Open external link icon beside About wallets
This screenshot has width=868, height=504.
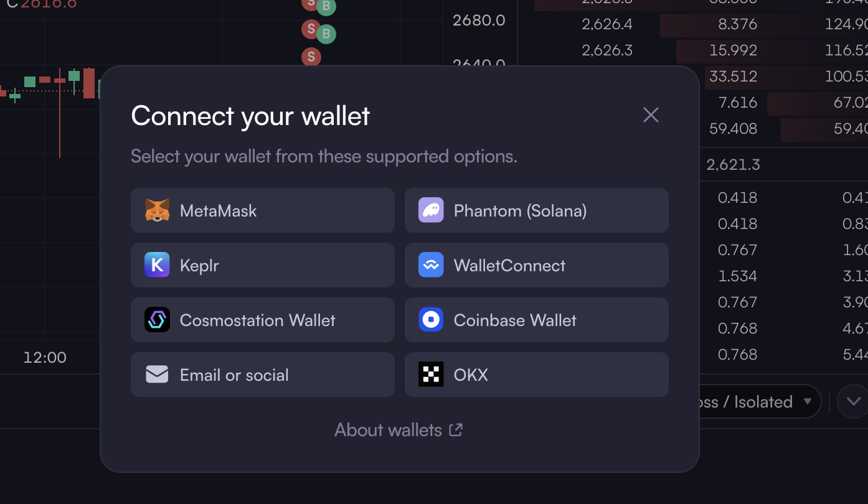point(456,429)
